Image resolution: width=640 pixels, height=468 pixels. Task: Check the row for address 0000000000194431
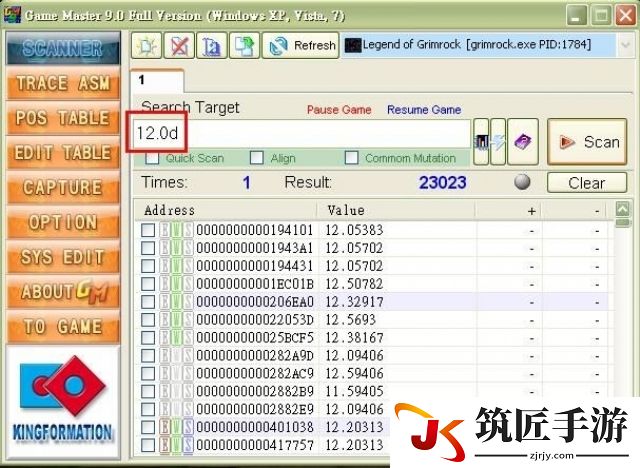[148, 266]
